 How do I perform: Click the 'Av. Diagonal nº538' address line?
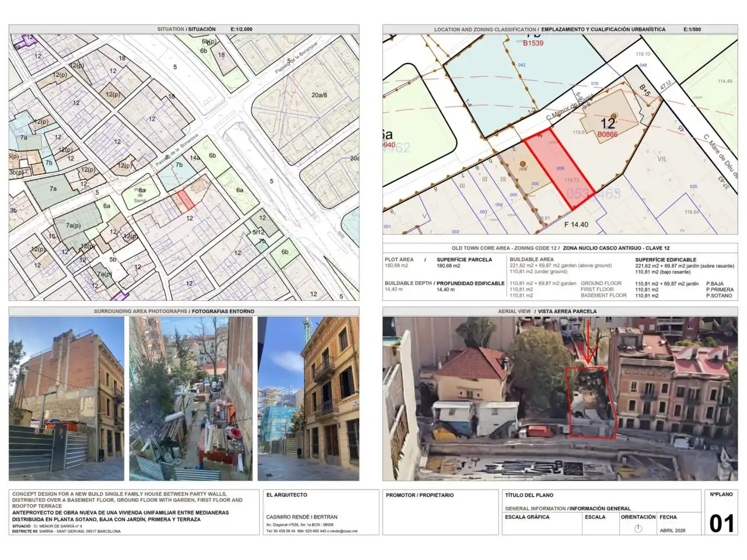tap(300, 524)
